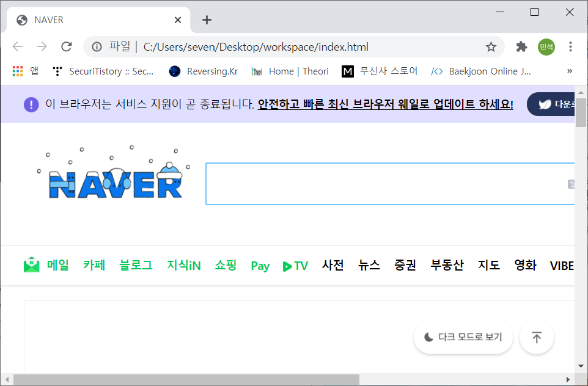Open 지식iN menu item

(x=184, y=265)
